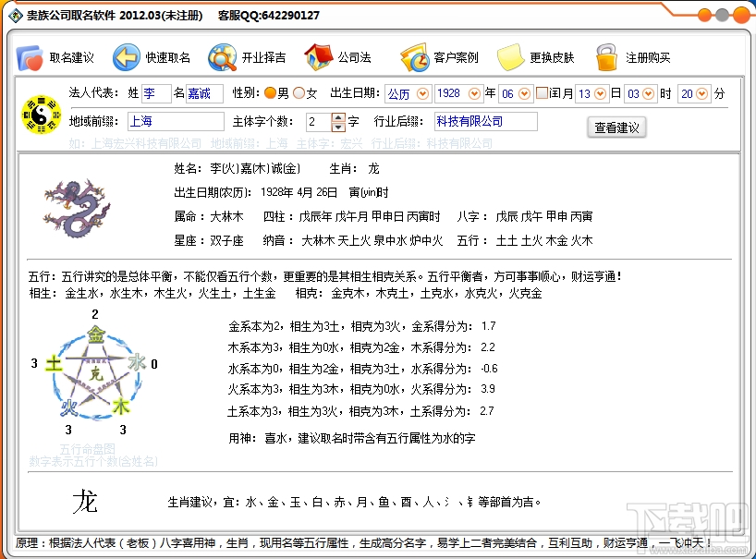
Task: Expand the minute 20 dropdown
Action: click(702, 93)
